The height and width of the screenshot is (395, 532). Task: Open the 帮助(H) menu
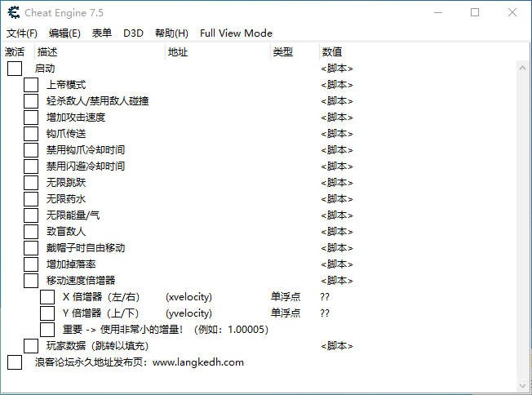pyautogui.click(x=171, y=33)
